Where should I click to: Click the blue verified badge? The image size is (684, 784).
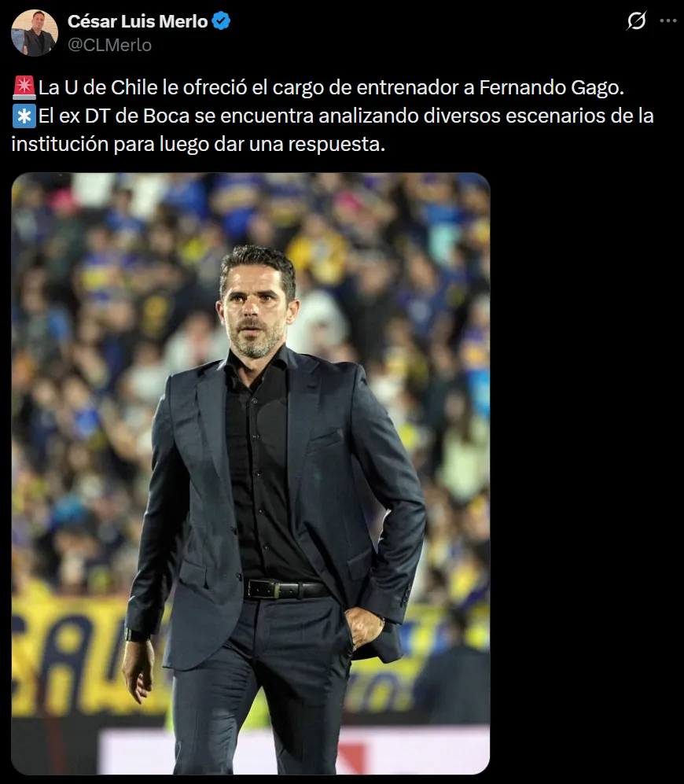tap(221, 21)
